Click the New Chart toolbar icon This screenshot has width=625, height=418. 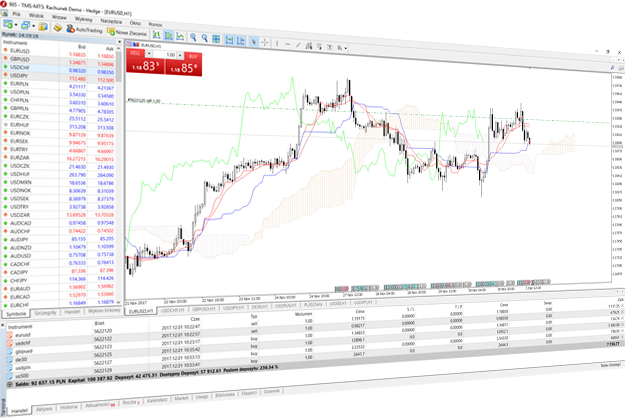click(x=8, y=24)
